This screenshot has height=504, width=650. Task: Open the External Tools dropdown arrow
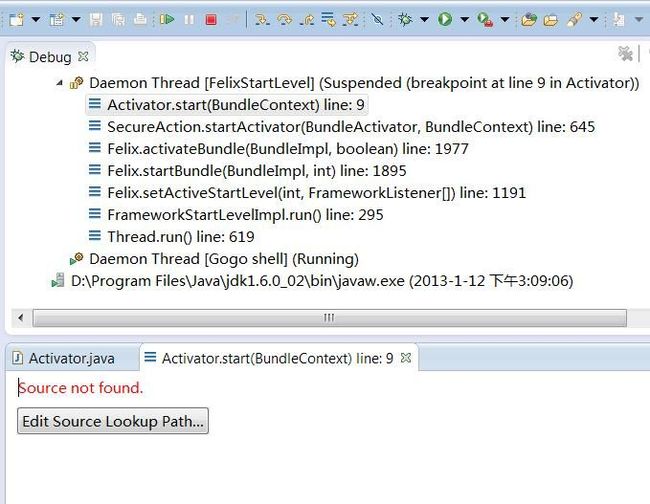pyautogui.click(x=504, y=19)
